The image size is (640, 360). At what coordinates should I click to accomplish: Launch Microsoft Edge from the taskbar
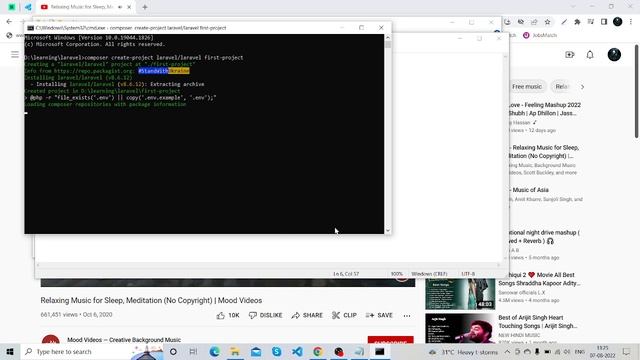[x=214, y=352]
